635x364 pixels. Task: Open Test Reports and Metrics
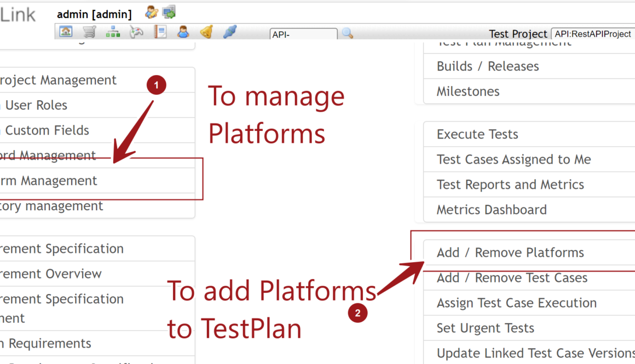(x=510, y=184)
